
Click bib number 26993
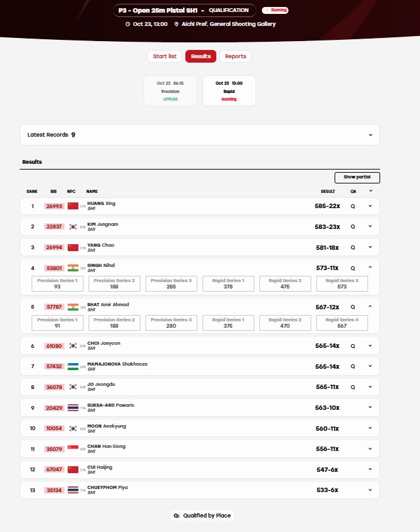click(x=54, y=206)
